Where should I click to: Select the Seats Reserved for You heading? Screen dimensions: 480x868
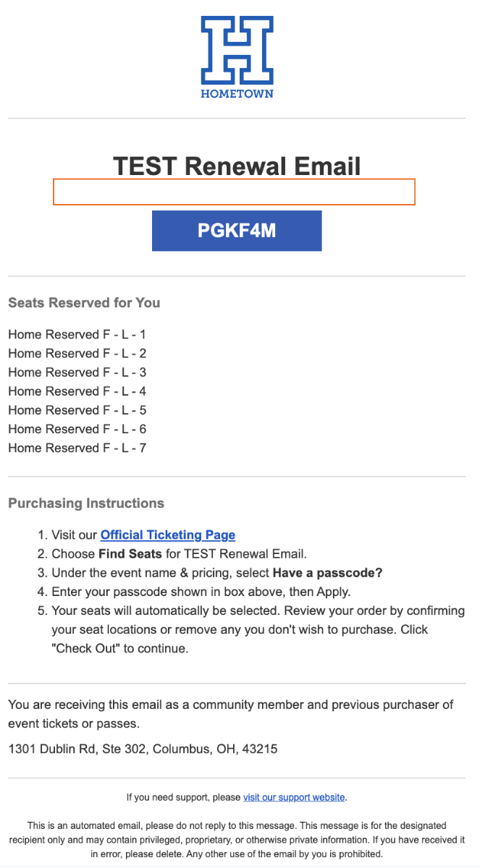point(84,303)
